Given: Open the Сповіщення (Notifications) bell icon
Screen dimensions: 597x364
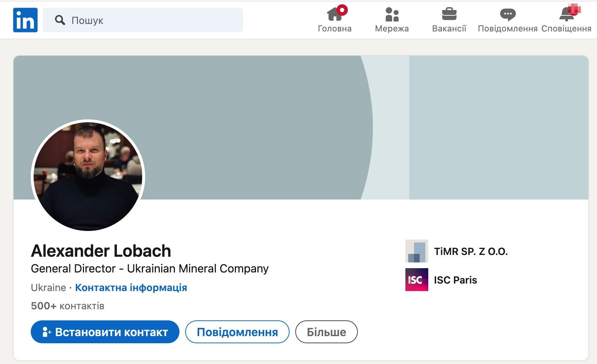Looking at the screenshot, I should [566, 15].
